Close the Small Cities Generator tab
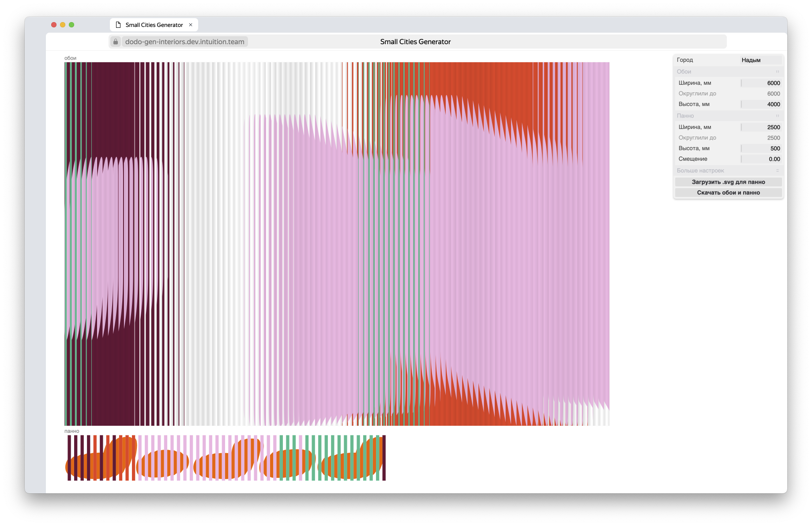The width and height of the screenshot is (812, 526). [x=191, y=25]
